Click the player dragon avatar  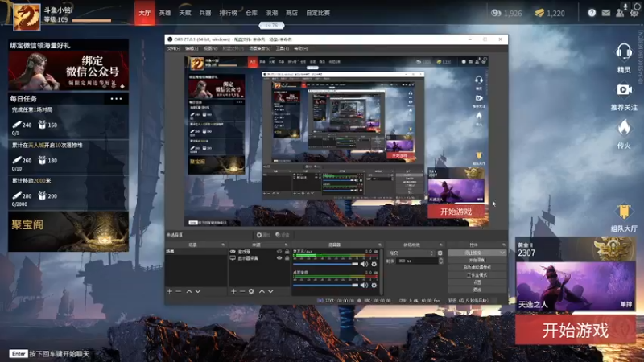27,17
